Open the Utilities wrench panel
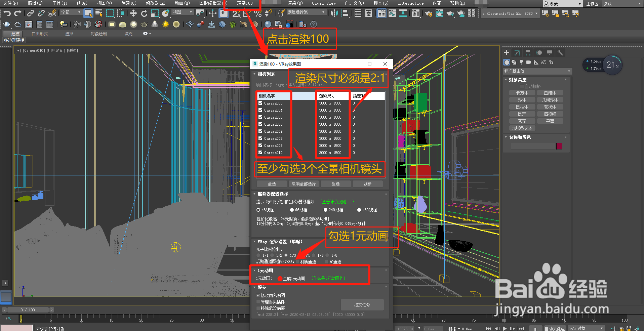Image resolution: width=644 pixels, height=331 pixels. click(560, 53)
